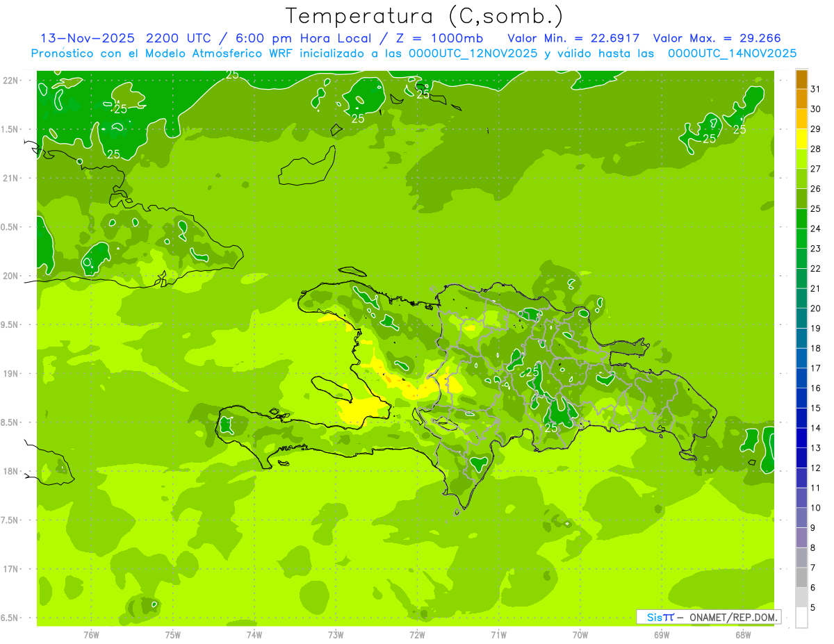Click the "76W" longitude axis label
Viewport: 834px width, 644px height.
coord(91,634)
